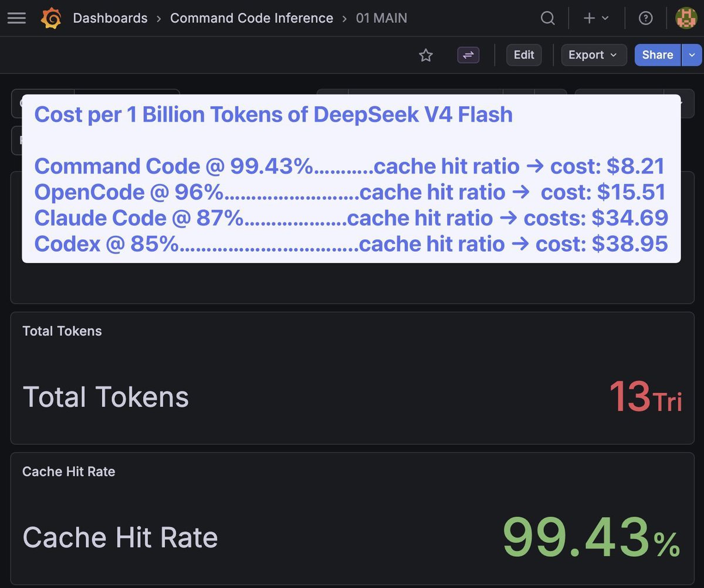Click the Grafana logo icon
Image resolution: width=704 pixels, height=588 pixels.
[51, 19]
